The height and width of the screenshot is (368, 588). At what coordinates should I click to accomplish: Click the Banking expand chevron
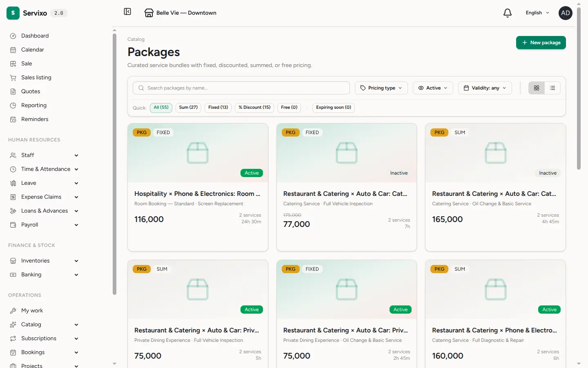[76, 275]
